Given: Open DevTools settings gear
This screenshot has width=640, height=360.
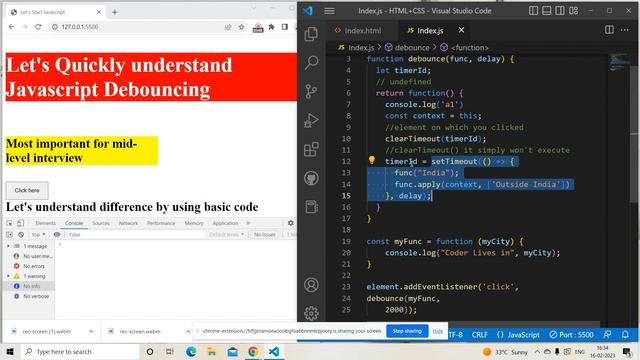Looking at the screenshot, I should coord(291,223).
